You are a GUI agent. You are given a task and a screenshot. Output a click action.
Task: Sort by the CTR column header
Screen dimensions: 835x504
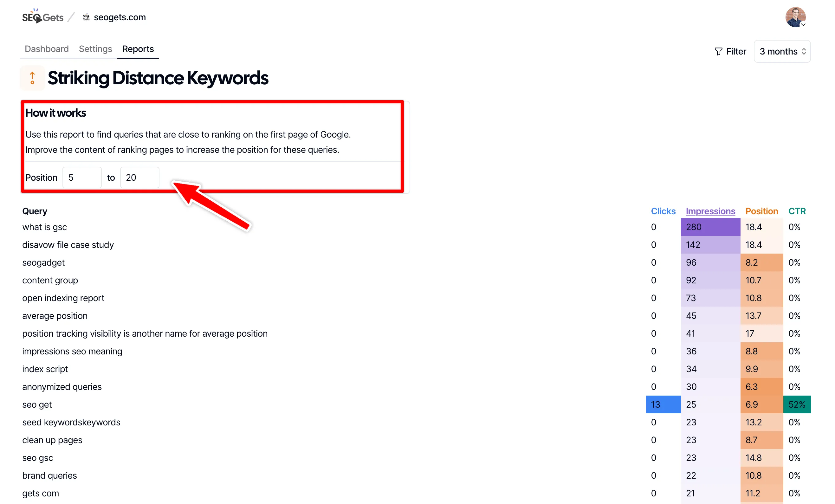[x=797, y=211]
